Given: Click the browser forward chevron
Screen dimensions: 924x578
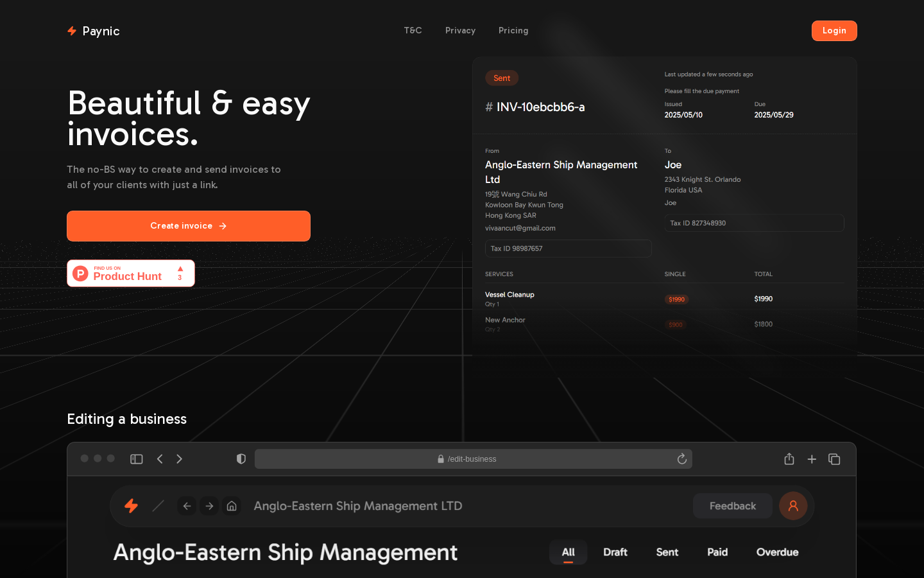Looking at the screenshot, I should coord(179,459).
